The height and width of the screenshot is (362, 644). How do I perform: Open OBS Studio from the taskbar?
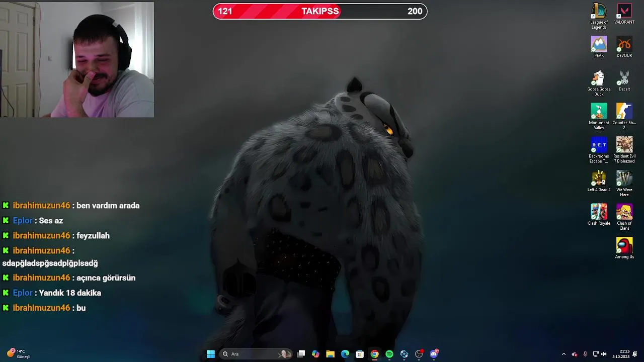pyautogui.click(x=419, y=354)
